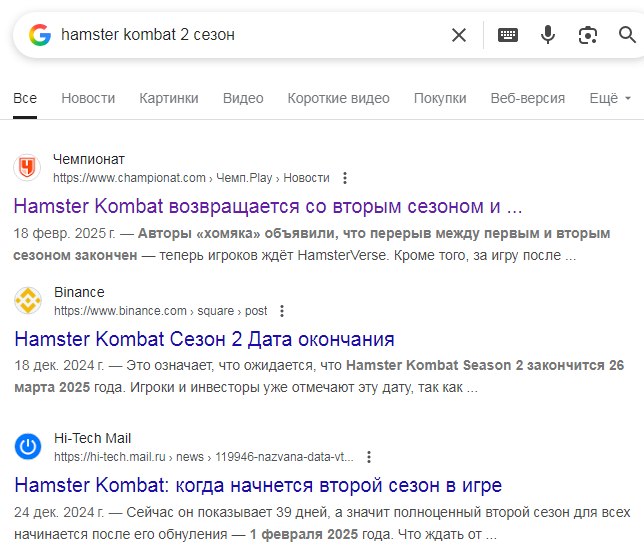
Task: Click the Чемпионат site favicon
Action: coord(27,168)
